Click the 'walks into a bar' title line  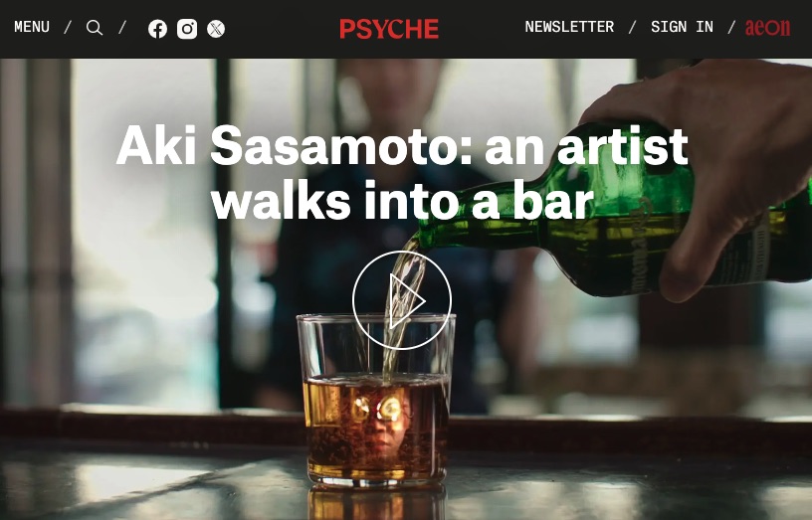click(x=402, y=200)
